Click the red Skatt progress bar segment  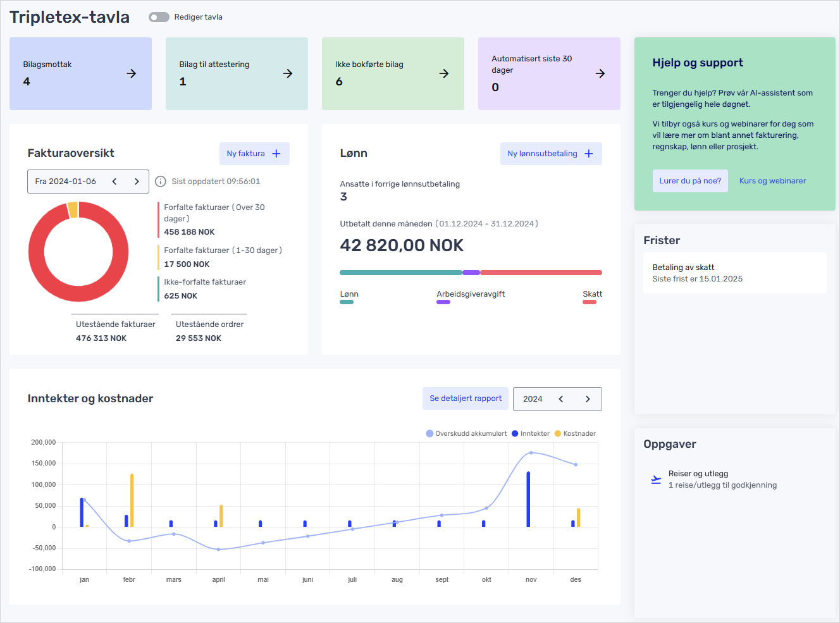tap(541, 273)
